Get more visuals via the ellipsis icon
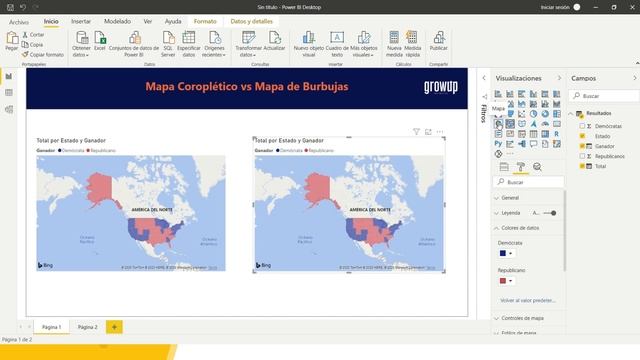The height and width of the screenshot is (360, 640). [510, 154]
